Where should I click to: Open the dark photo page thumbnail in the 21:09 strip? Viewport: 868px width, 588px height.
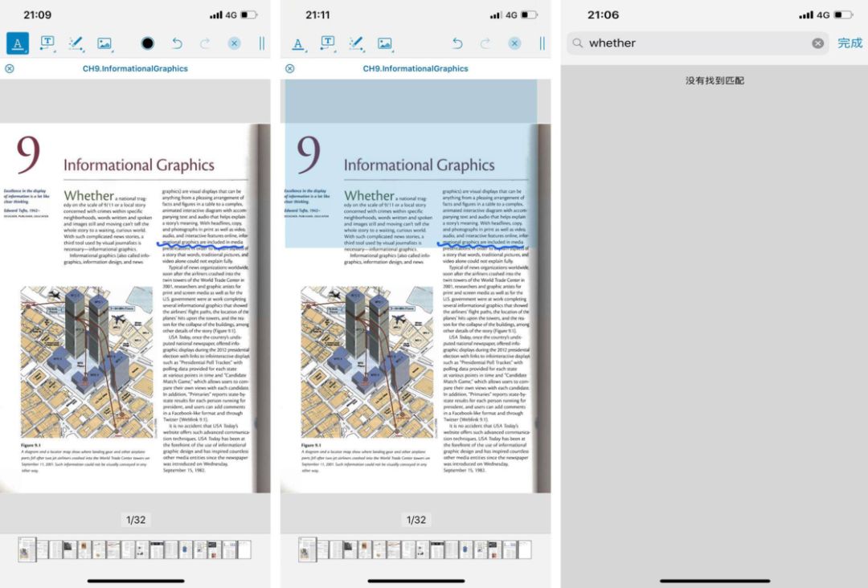70,549
